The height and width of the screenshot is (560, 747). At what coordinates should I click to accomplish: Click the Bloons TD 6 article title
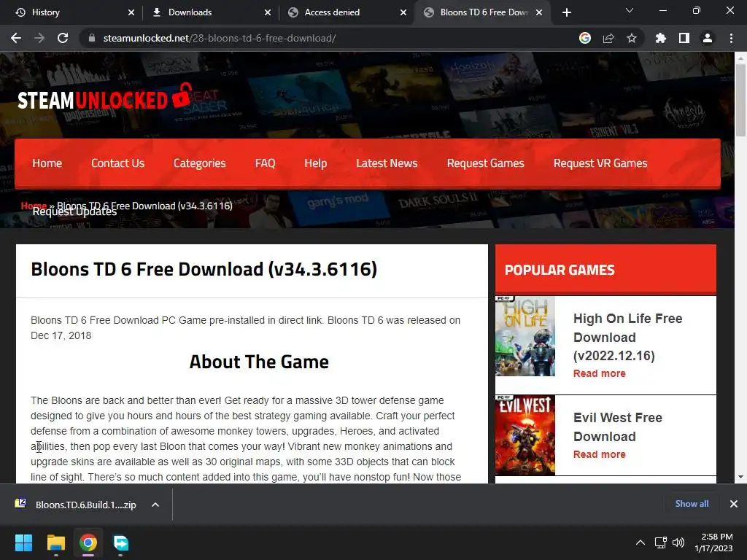204,269
